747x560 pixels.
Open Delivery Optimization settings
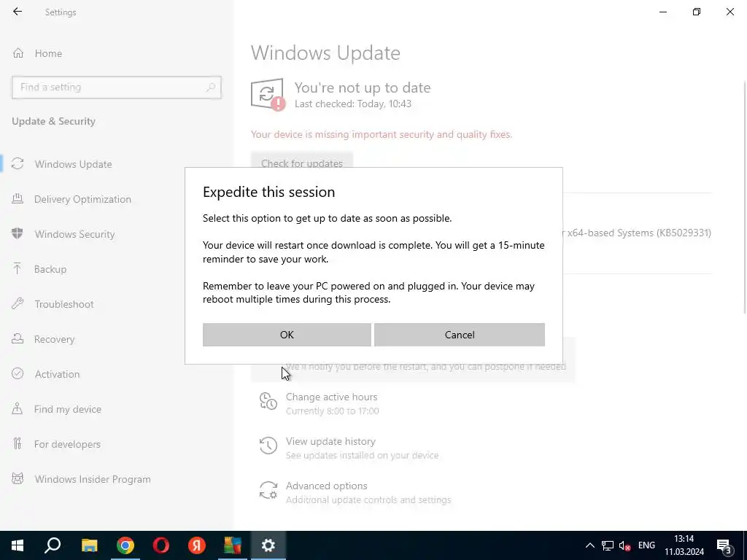pos(82,199)
